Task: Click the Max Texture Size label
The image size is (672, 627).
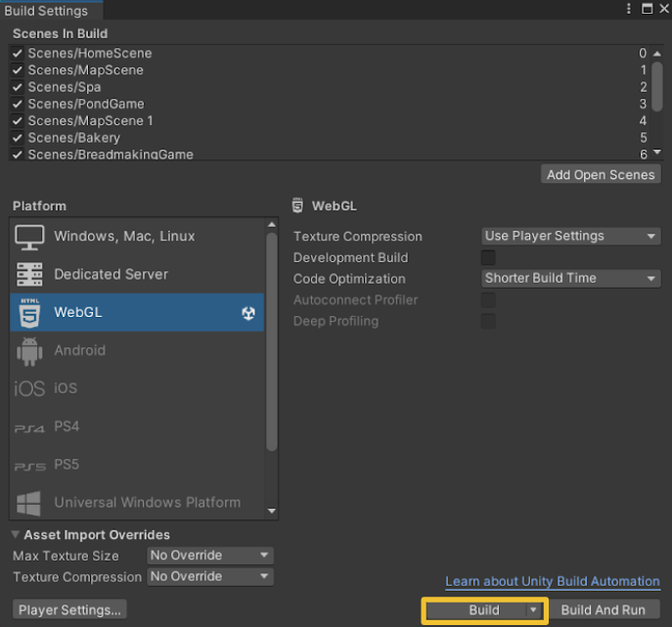Action: 66,556
